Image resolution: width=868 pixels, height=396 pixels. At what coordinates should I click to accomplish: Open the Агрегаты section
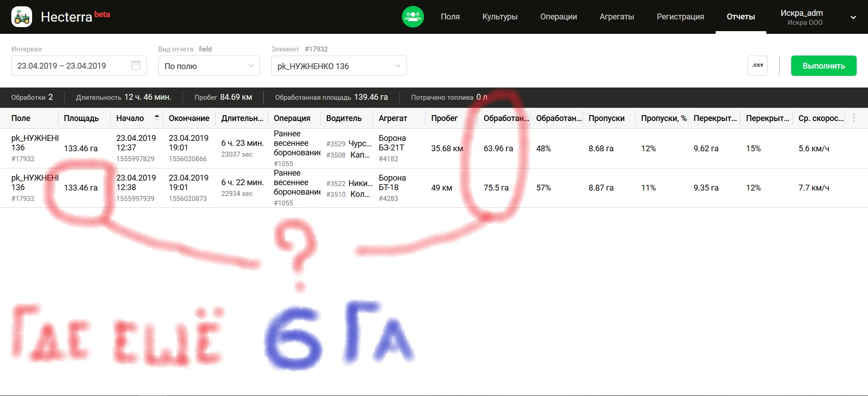tap(617, 17)
